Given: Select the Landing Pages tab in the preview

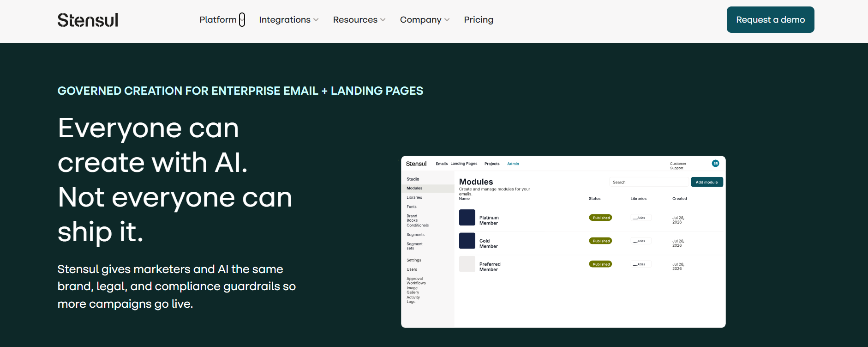Looking at the screenshot, I should coord(464,164).
